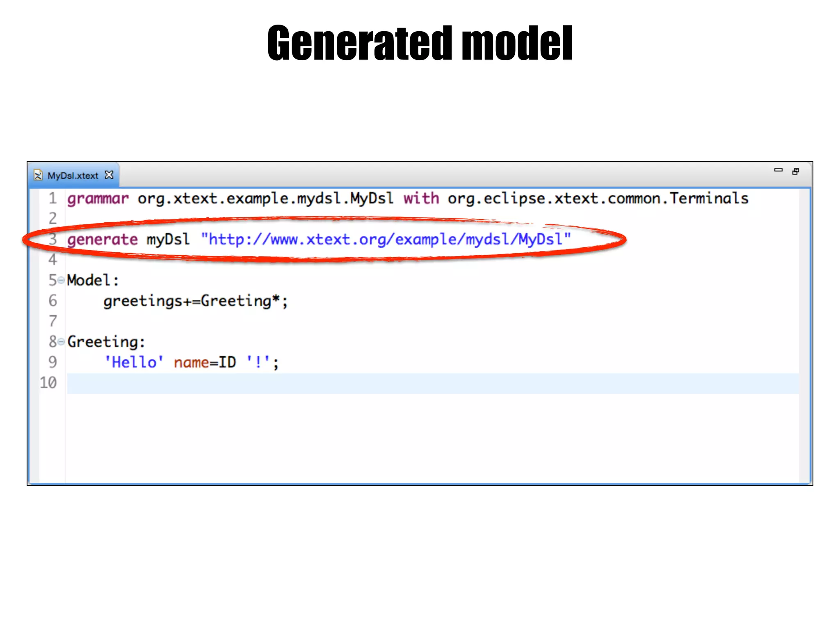The image size is (840, 630).
Task: Select the MyDsl.xtext tab
Action: [x=73, y=176]
